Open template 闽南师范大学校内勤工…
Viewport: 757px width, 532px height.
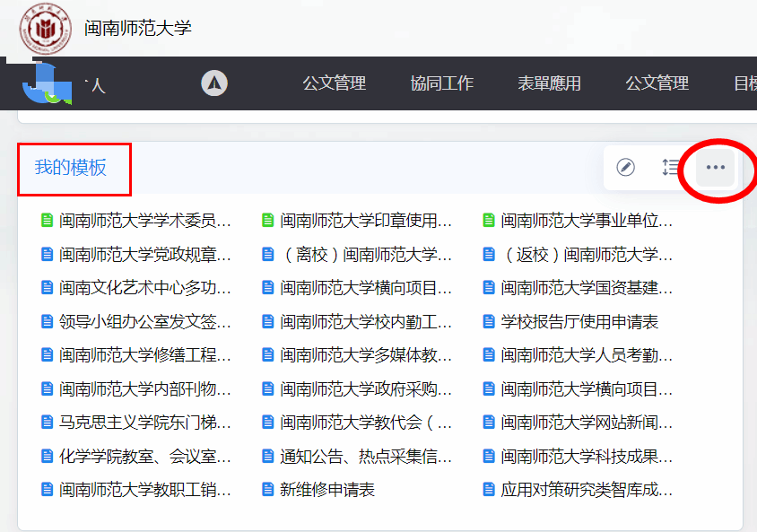(x=366, y=321)
